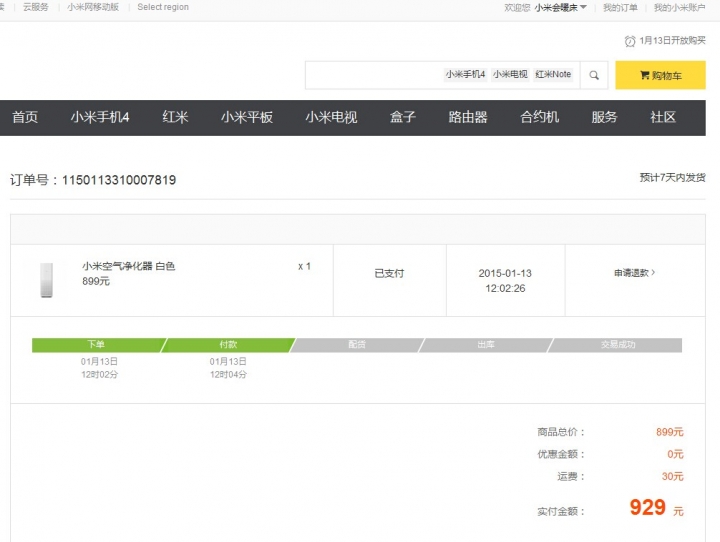Go to 首页 in navigation bar
Image resolution: width=720 pixels, height=542 pixels.
(25, 117)
